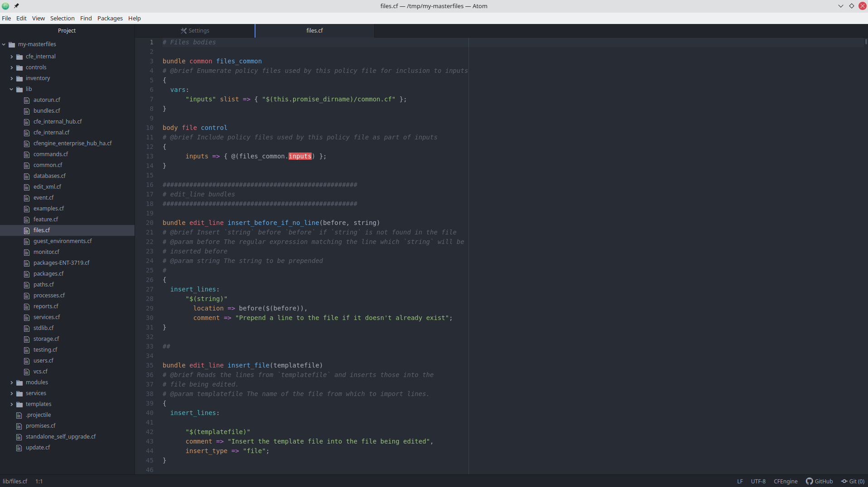Click the LF line ending selector
This screenshot has height=487, width=868.
[739, 481]
